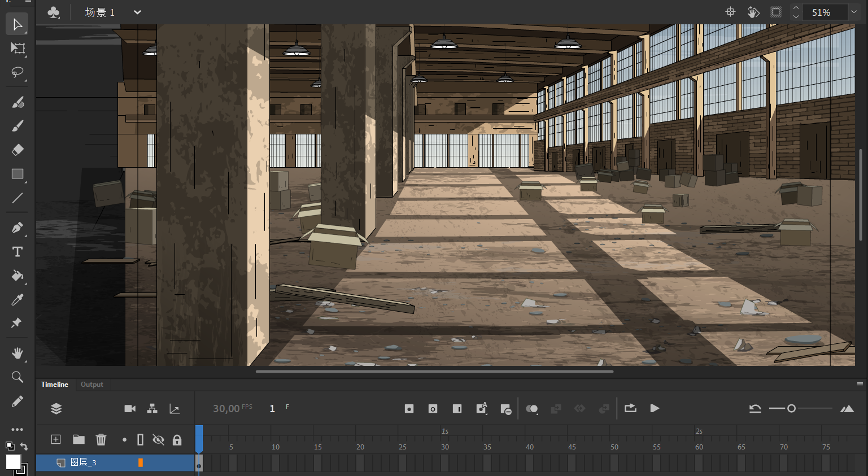The height and width of the screenshot is (476, 868).
Task: Select the Free Transform tool
Action: click(x=18, y=49)
